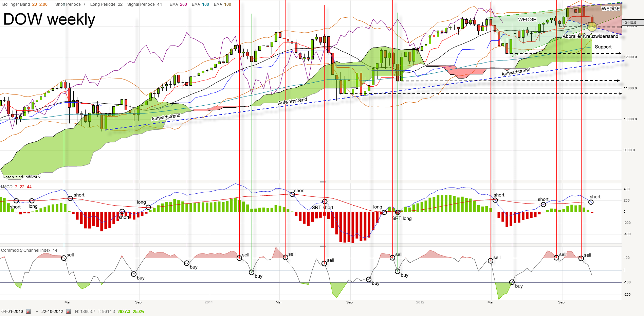Click the yellow clock marker near the WEDGE
Viewport: 644px width, 316px height.
point(592,27)
